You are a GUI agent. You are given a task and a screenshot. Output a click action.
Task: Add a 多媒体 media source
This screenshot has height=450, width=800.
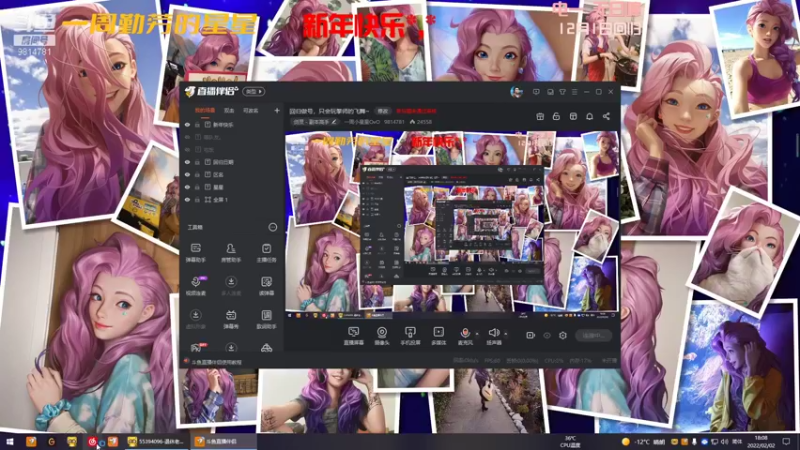click(x=438, y=336)
